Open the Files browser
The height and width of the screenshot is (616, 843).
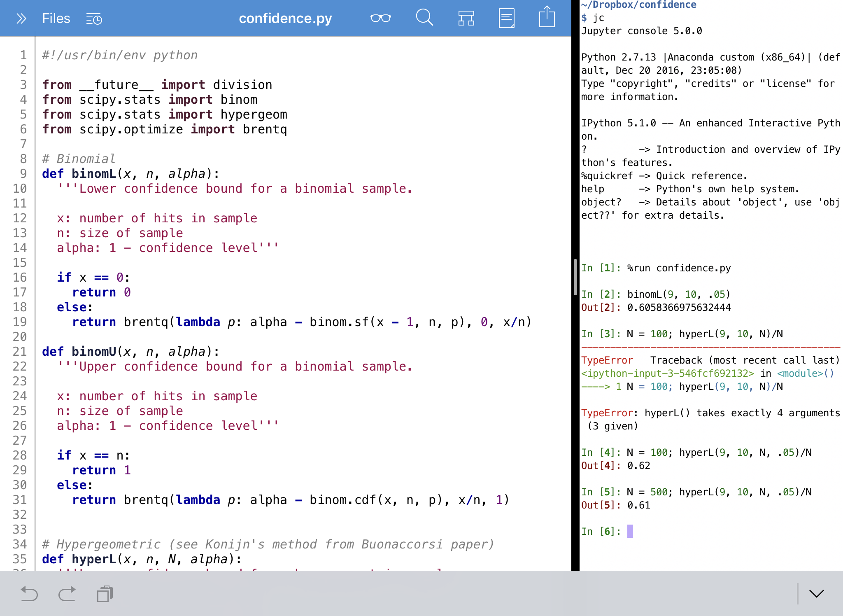[56, 19]
